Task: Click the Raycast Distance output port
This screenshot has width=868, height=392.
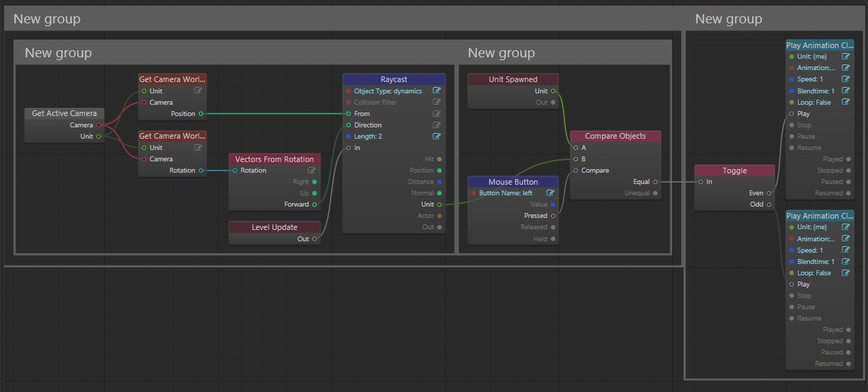Action: [x=440, y=182]
